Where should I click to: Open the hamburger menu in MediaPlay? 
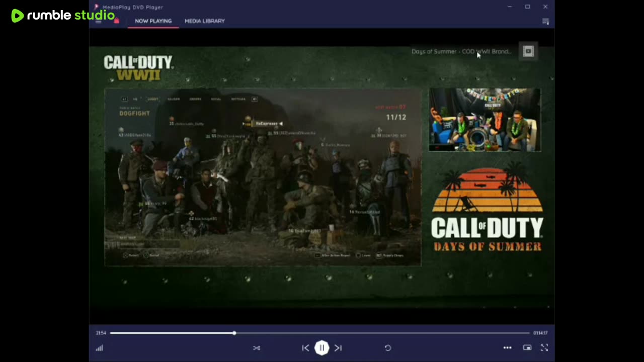99,21
